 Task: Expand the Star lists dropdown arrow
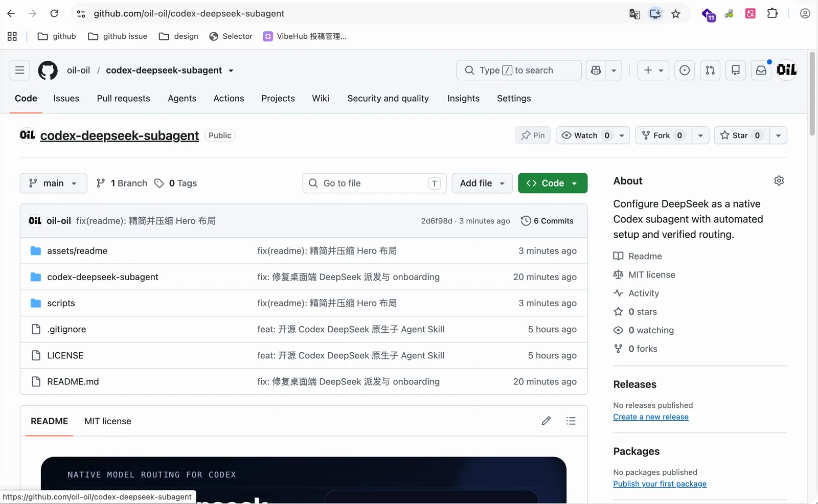coord(778,135)
